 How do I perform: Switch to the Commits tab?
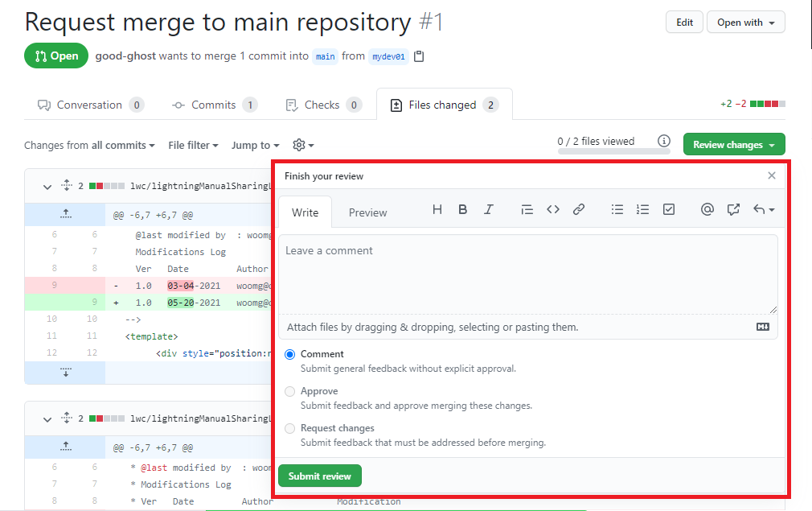(x=215, y=104)
